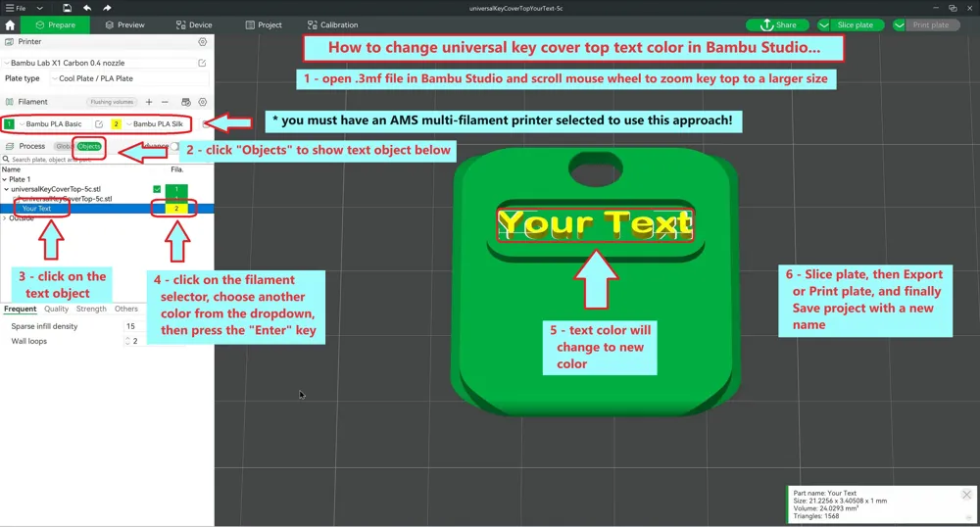
Task: Click filament cell 1 of universalKeyCoverTop-5c.stl
Action: [176, 189]
